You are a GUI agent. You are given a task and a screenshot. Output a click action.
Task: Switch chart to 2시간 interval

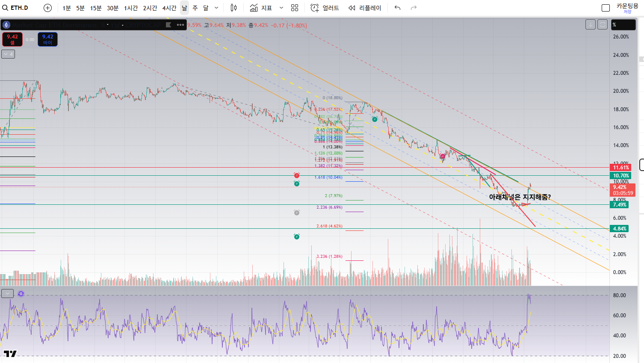150,8
